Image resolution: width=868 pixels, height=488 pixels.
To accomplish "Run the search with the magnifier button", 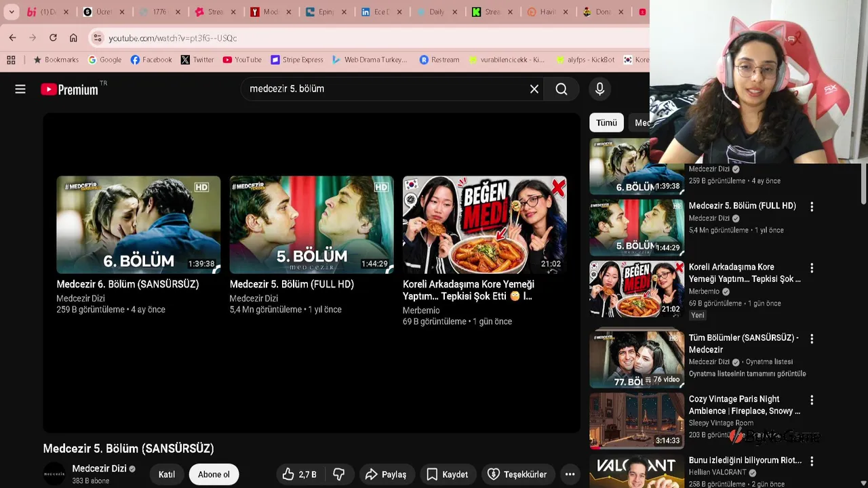I will point(561,89).
